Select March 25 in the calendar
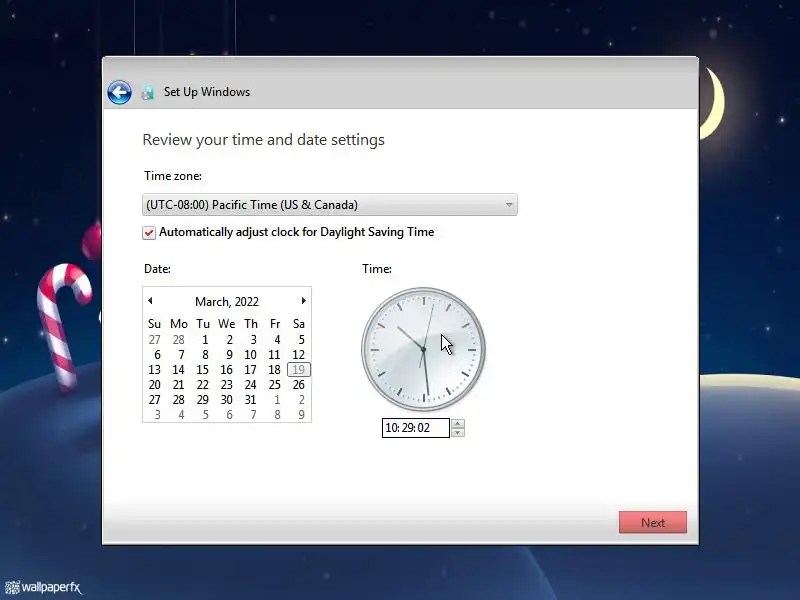This screenshot has height=600, width=800. tap(274, 385)
